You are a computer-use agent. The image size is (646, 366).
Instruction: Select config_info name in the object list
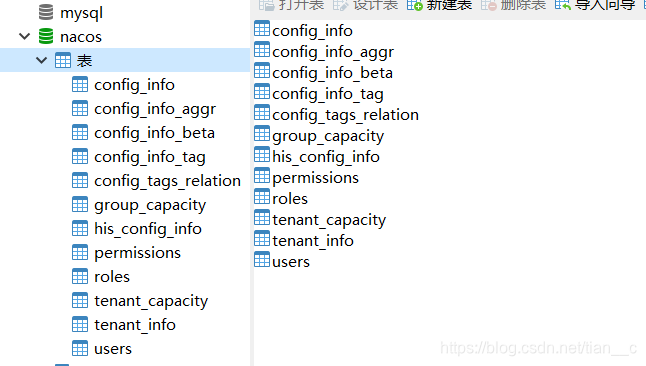(x=312, y=31)
